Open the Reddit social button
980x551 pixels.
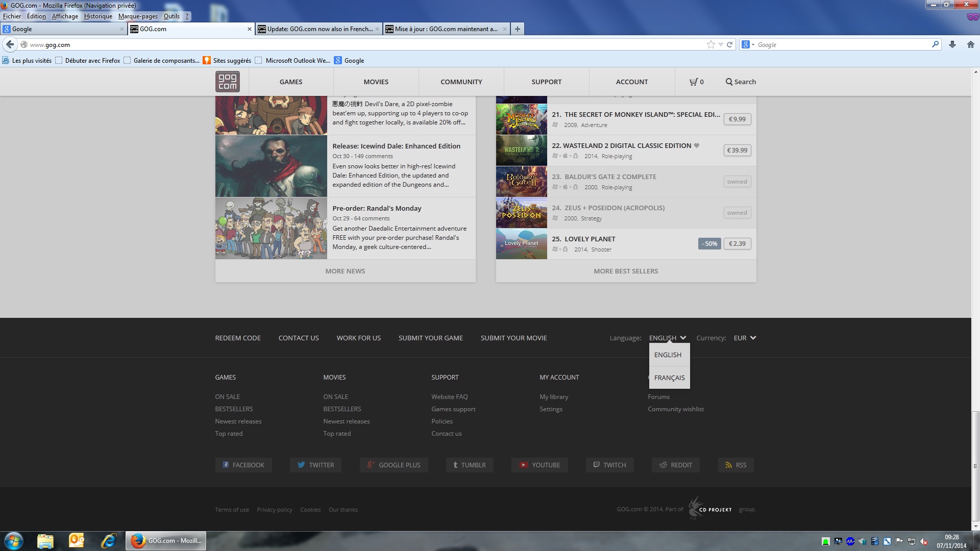[x=676, y=465]
